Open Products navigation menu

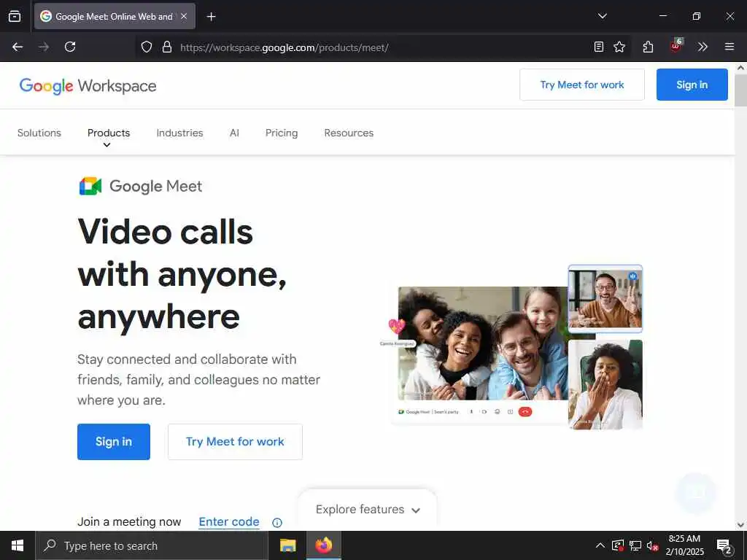[109, 133]
